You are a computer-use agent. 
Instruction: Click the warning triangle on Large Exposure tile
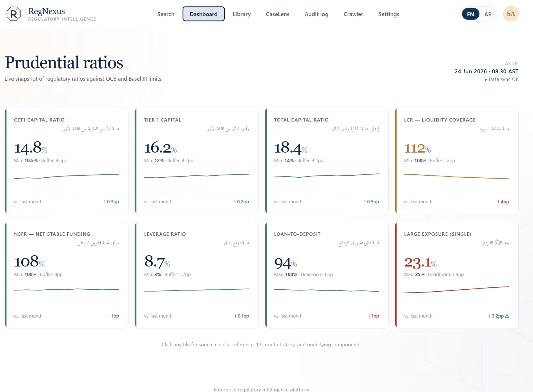tap(507, 316)
